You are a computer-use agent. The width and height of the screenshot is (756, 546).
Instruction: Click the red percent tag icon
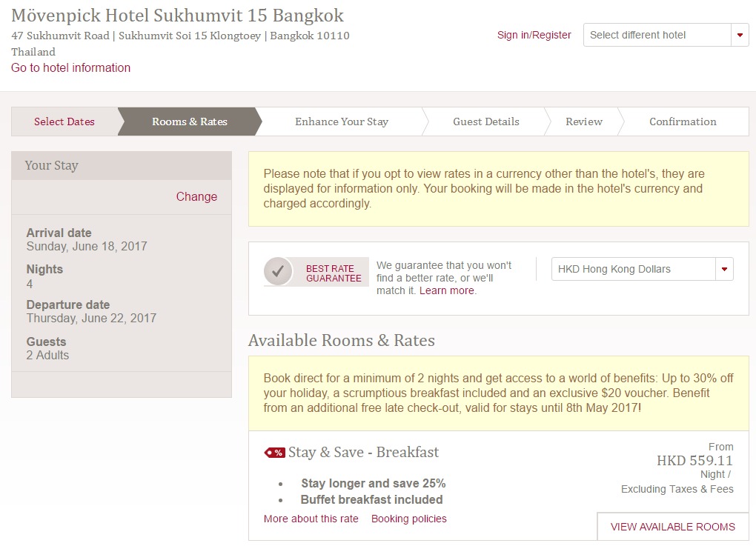275,453
